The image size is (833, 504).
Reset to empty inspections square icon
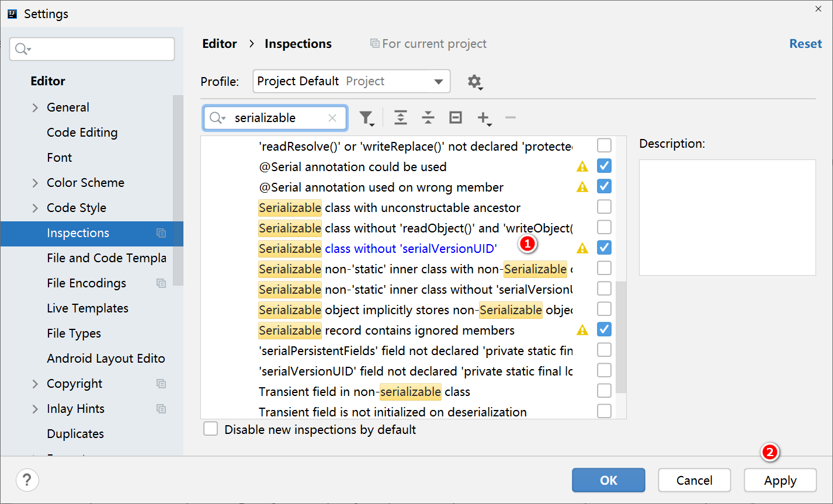(456, 117)
